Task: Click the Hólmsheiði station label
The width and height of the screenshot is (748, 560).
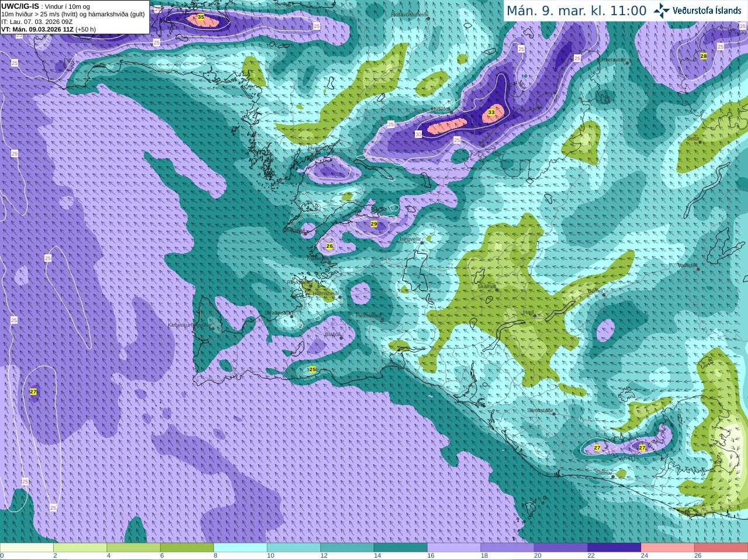Action: click(325, 293)
